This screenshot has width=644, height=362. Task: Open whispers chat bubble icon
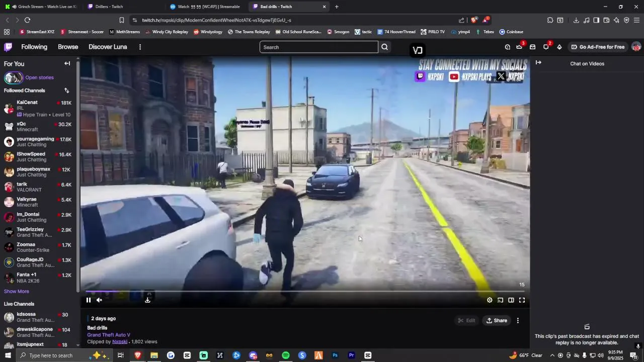(x=546, y=47)
